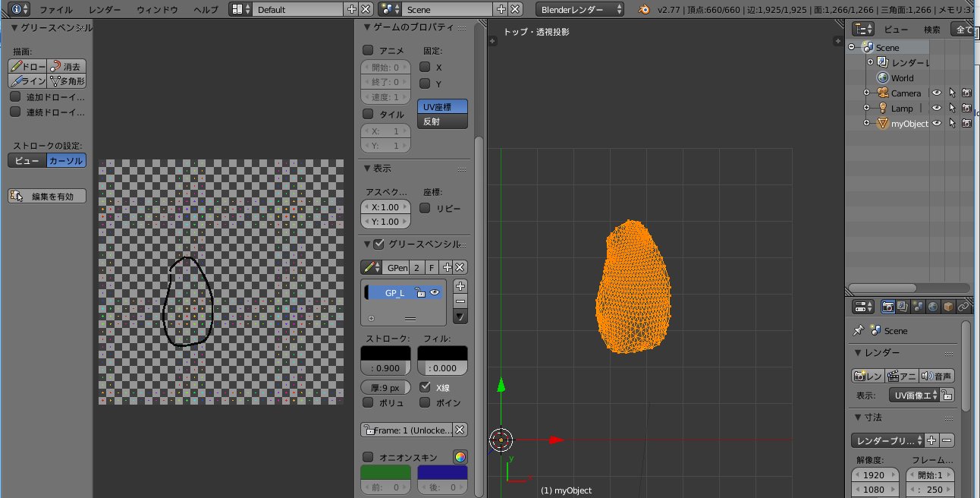This screenshot has height=498, width=980.
Task: Enable the Animated checkbox in game properties
Action: 368,50
